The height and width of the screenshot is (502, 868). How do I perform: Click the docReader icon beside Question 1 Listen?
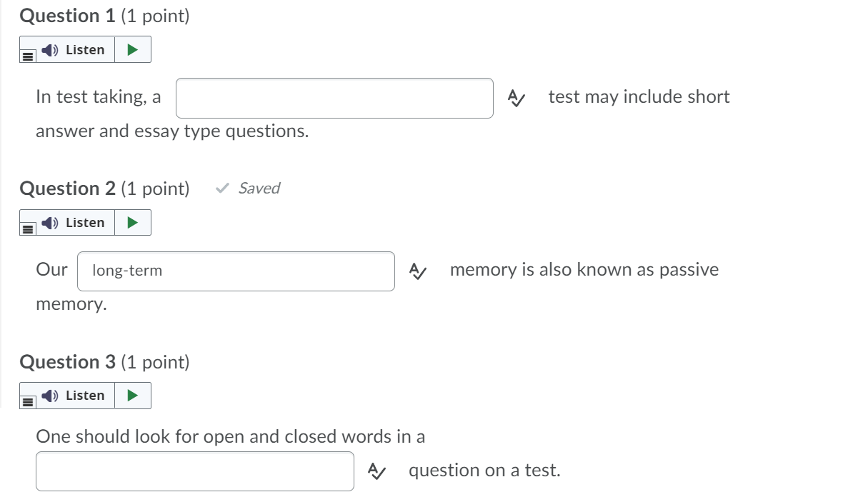pos(27,56)
